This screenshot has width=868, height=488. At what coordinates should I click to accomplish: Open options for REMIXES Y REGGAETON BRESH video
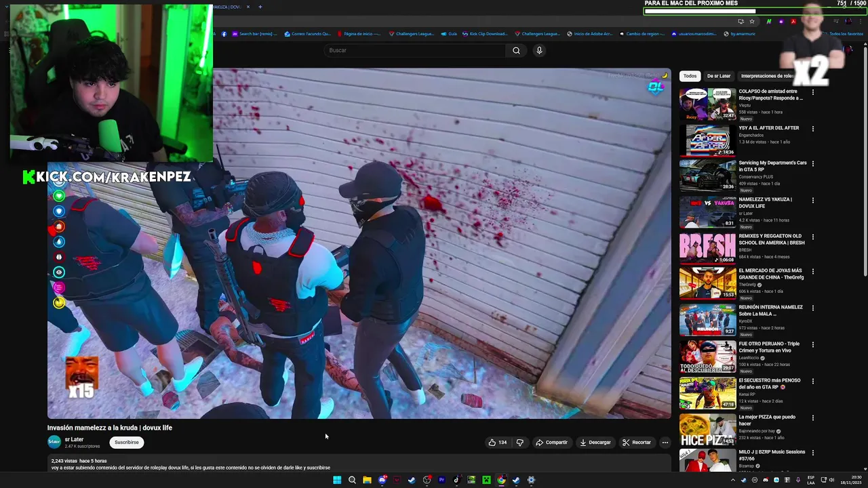coord(813,237)
